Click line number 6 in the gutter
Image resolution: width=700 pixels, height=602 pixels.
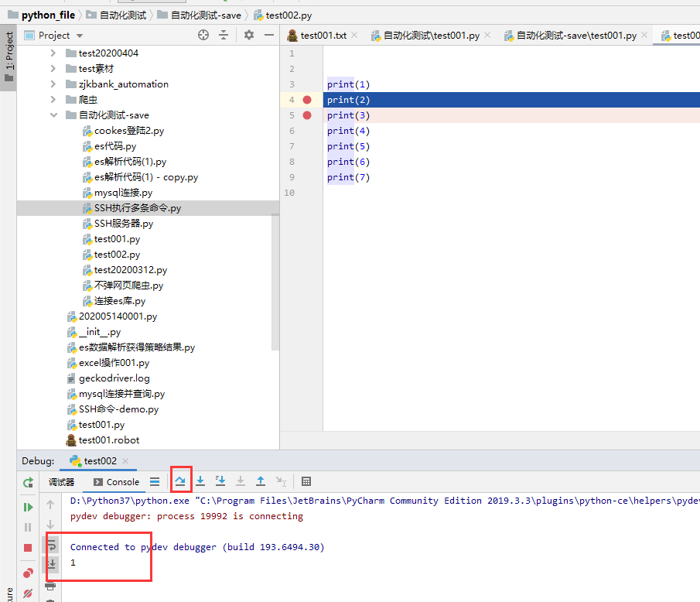click(292, 131)
